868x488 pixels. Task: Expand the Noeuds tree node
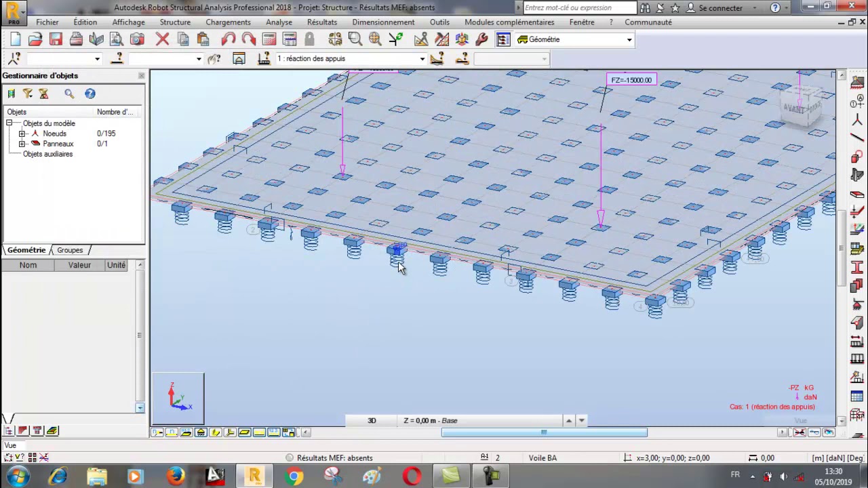pos(22,134)
